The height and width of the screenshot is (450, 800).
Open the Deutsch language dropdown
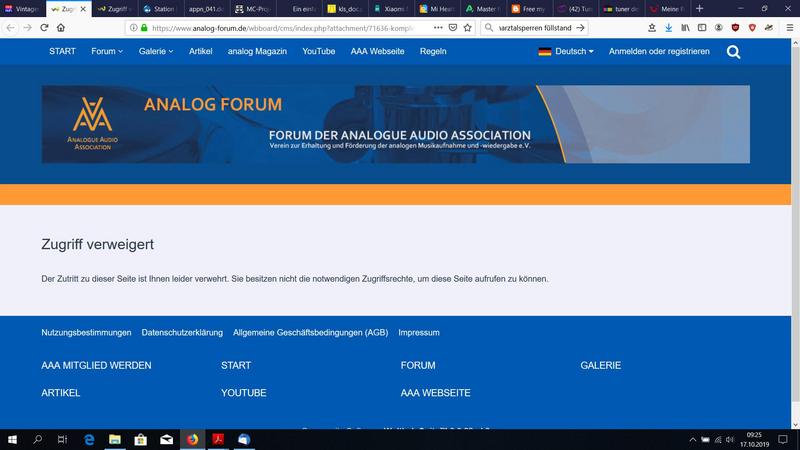[x=566, y=51]
